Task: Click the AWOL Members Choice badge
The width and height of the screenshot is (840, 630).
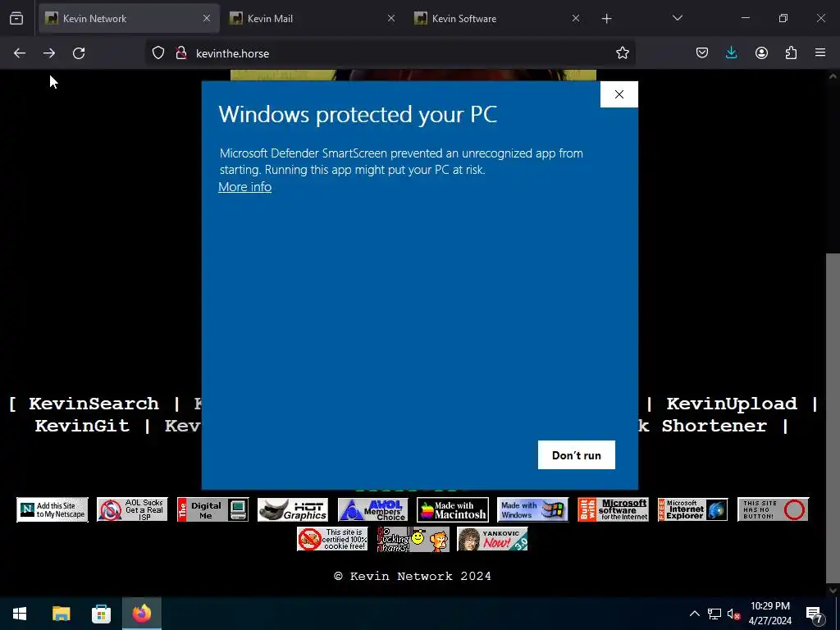Action: 373,509
